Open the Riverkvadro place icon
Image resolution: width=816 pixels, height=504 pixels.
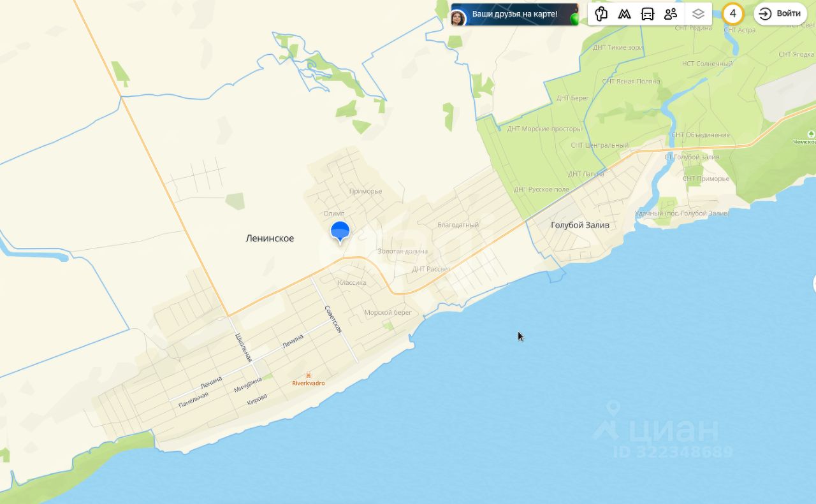[309, 375]
